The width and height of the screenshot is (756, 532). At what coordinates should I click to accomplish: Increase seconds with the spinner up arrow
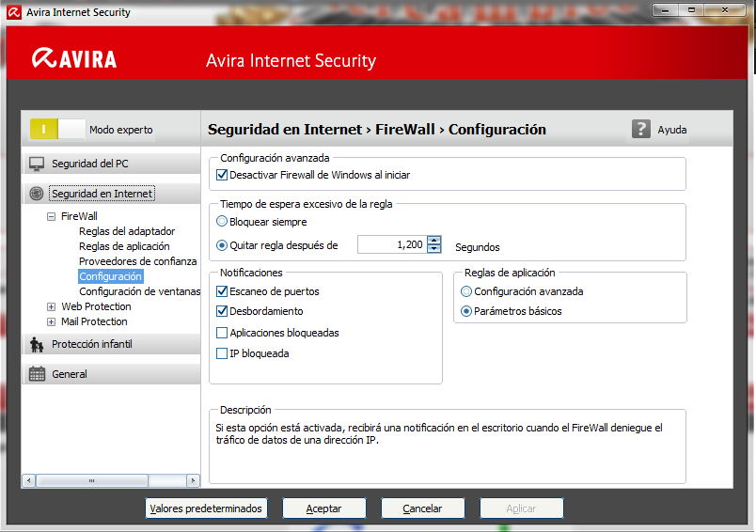click(433, 241)
